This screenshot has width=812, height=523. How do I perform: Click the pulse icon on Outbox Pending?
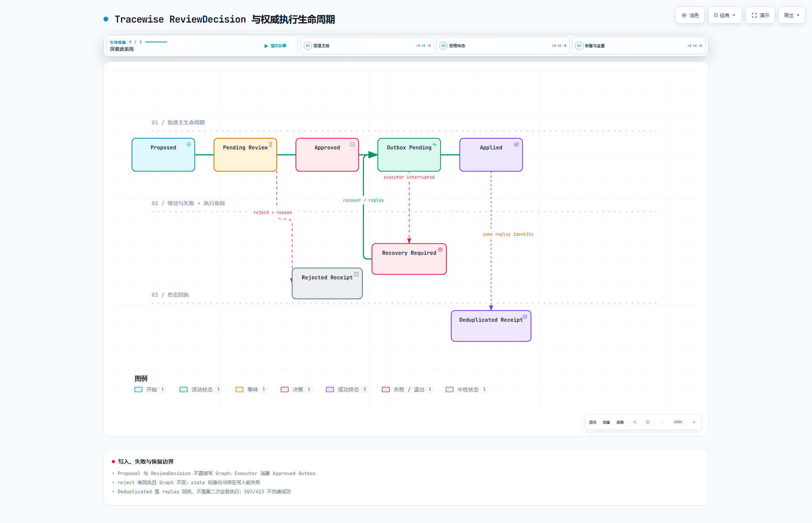435,145
